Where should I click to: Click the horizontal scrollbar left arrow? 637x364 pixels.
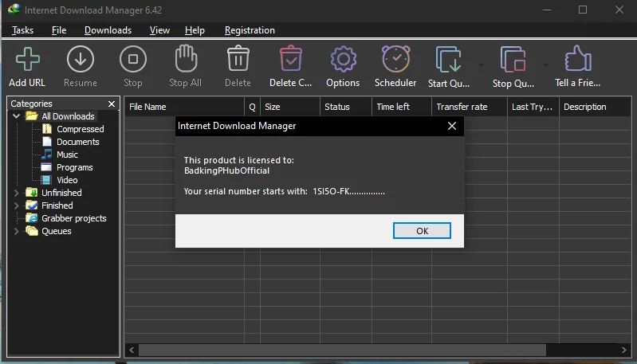[132, 350]
